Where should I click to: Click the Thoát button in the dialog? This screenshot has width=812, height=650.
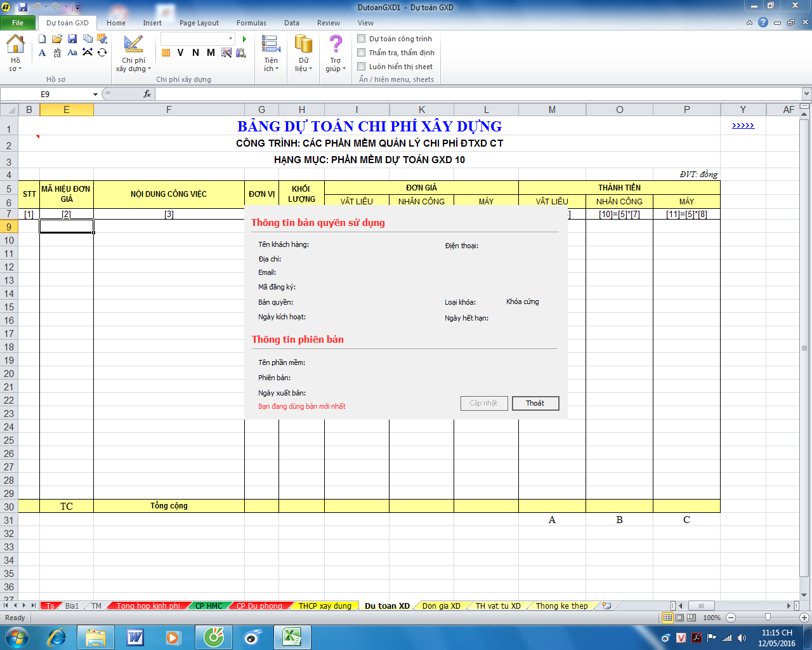535,403
